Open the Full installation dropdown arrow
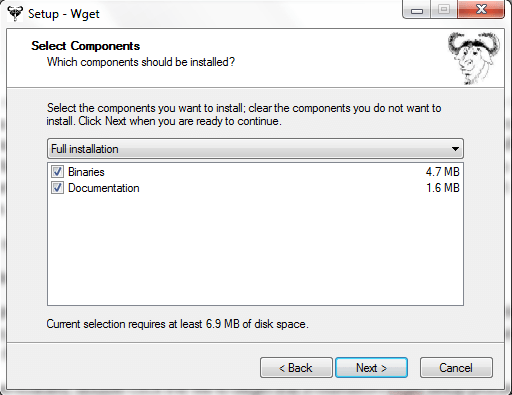The image size is (512, 395). [x=455, y=149]
